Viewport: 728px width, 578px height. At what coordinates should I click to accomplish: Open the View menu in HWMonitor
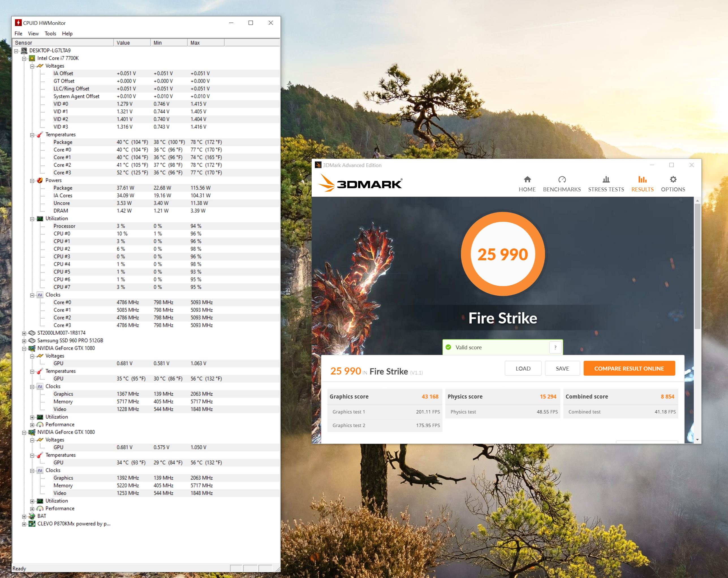point(33,33)
